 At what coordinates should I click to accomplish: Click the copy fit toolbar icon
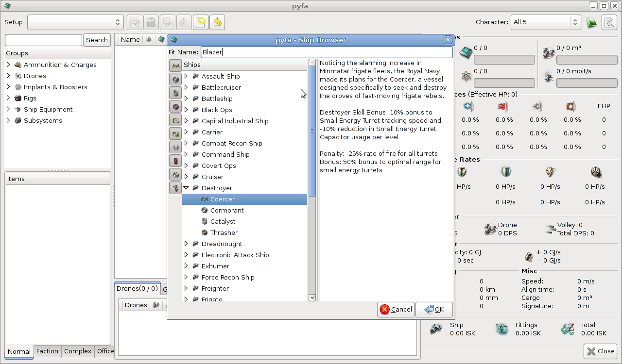(168, 22)
